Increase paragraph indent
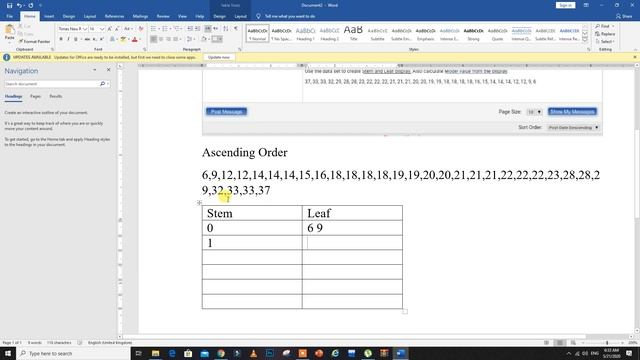Screen dimensions: 640x360 [x=198, y=29]
